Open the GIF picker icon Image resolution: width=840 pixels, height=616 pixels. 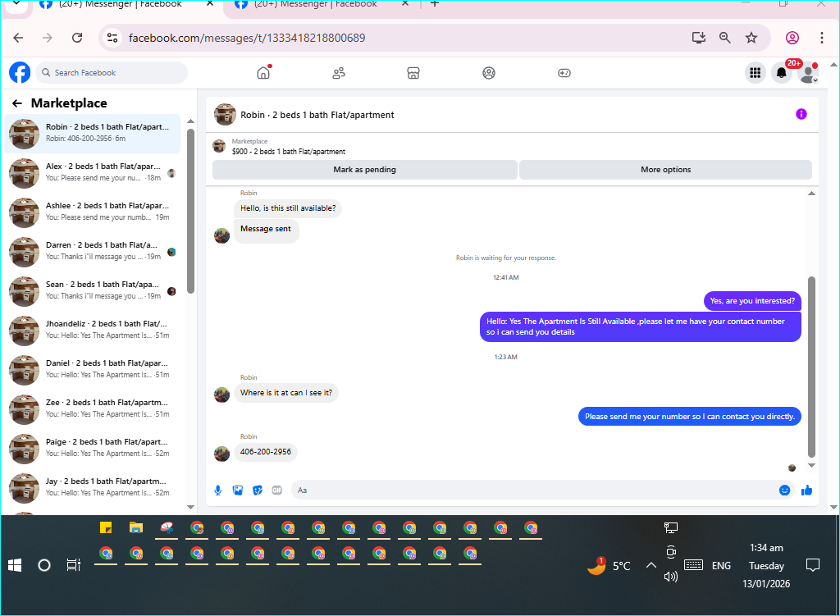(277, 491)
